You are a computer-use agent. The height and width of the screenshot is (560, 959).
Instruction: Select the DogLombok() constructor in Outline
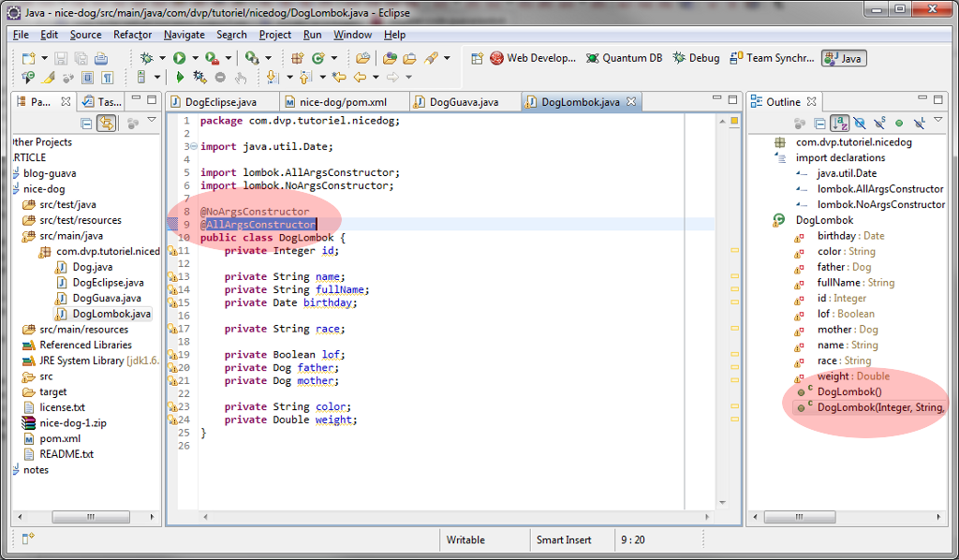848,391
